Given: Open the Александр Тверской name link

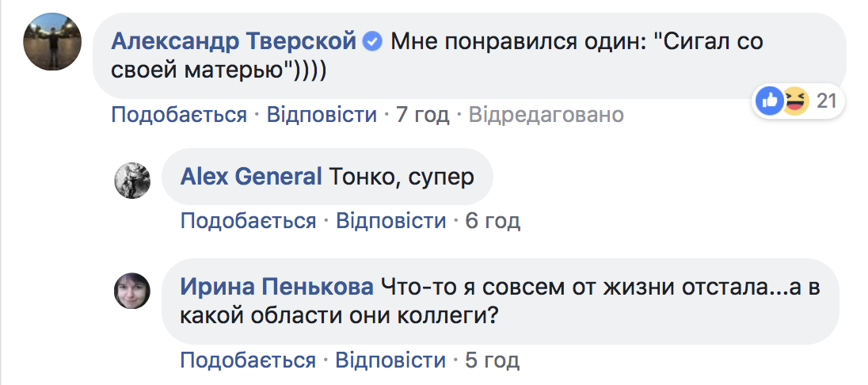Looking at the screenshot, I should [x=235, y=41].
